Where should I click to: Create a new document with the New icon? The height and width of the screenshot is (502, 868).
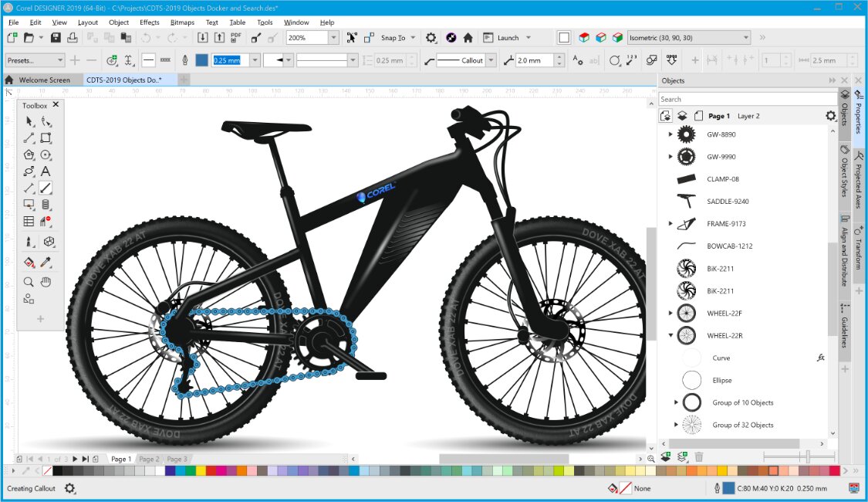click(12, 38)
